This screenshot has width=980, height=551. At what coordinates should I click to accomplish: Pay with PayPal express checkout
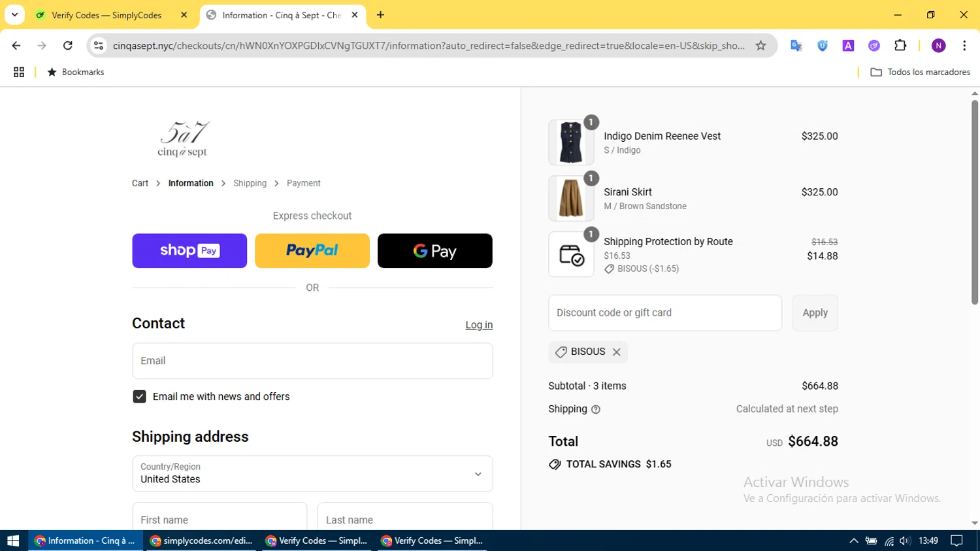tap(312, 251)
